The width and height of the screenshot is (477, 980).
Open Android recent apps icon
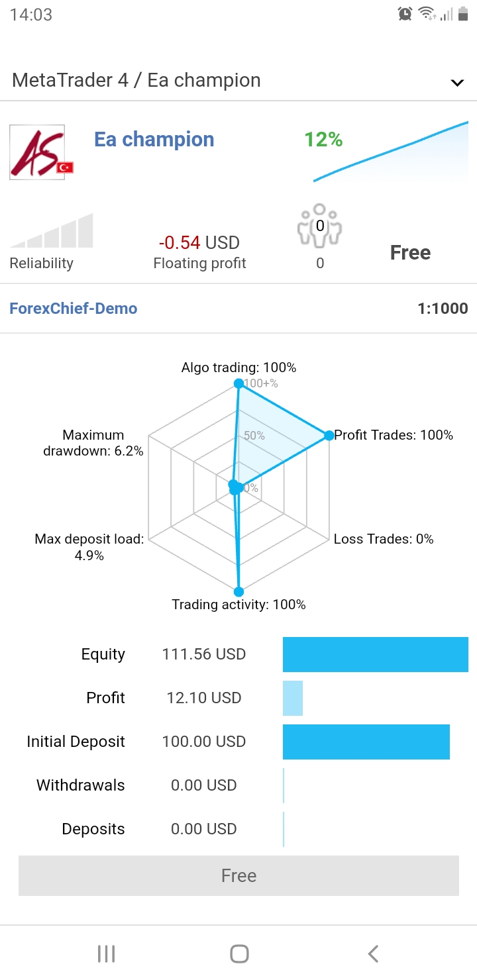coord(106,954)
